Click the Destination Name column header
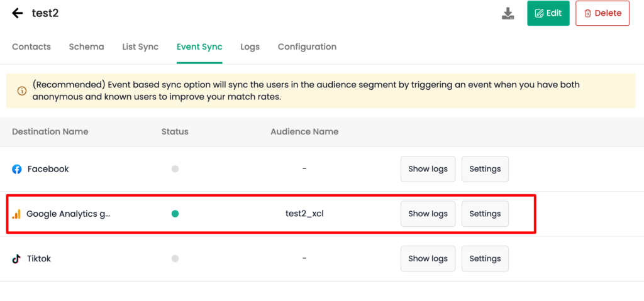Viewport: 644px width, 301px height. coord(50,132)
